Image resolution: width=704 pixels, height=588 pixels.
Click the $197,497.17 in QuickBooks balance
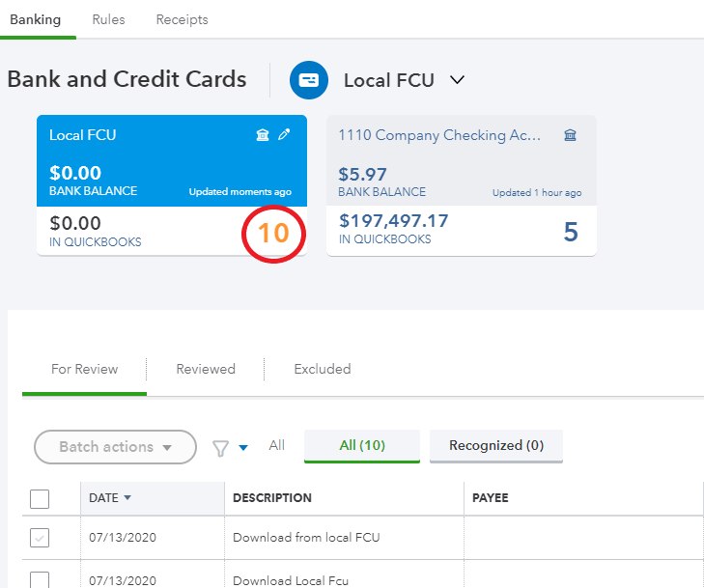click(393, 220)
